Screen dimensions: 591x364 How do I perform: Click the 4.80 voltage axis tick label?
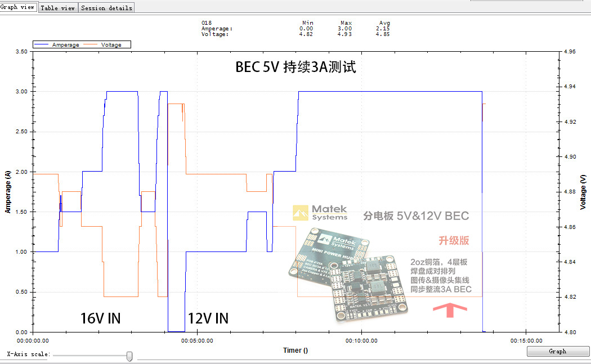point(570,332)
